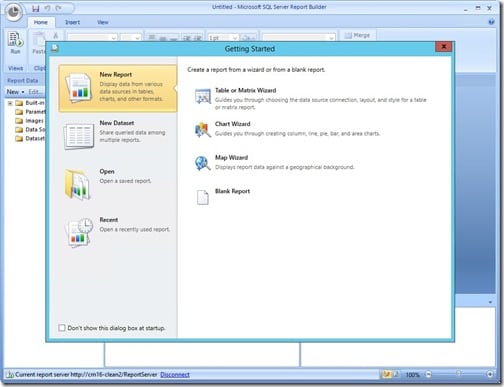Screen dimensions: 504x387
Task: Click the Merge button in ribbon
Action: (x=357, y=35)
